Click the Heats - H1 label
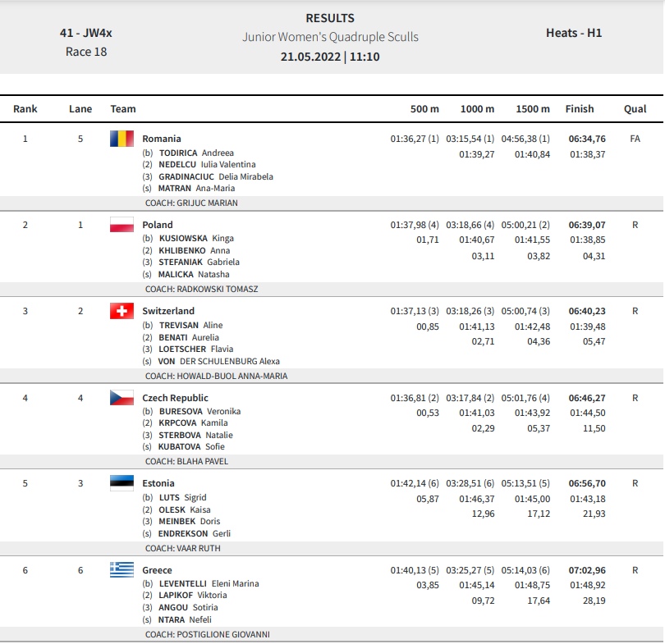This screenshot has height=644, width=665. [x=574, y=34]
